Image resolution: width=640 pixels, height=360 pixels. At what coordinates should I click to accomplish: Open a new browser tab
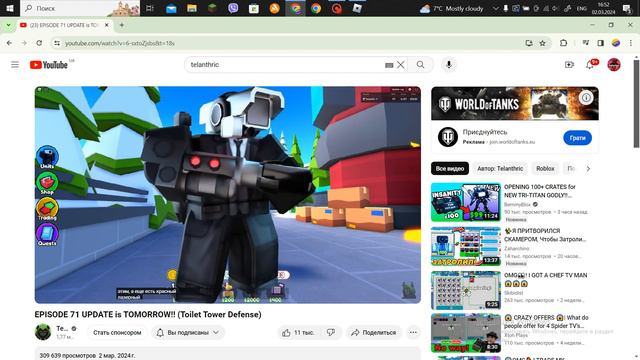(x=122, y=25)
